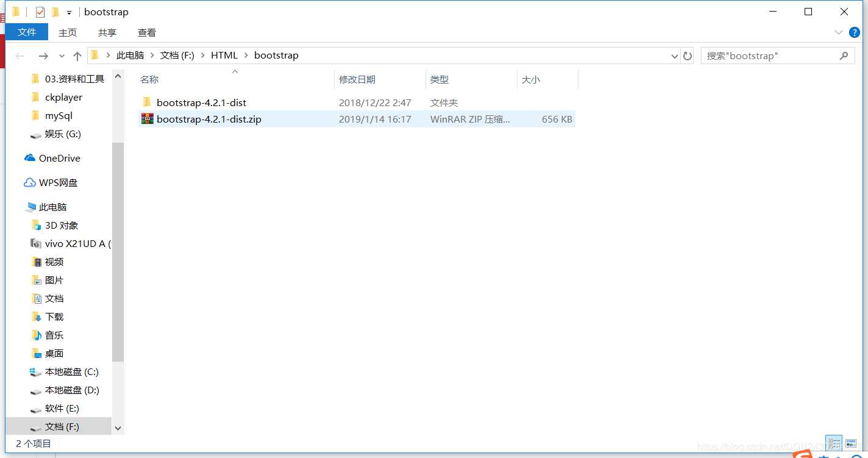Switch to the 共享 ribbon tab
Image resolution: width=868 pixels, height=458 pixels.
coord(107,33)
